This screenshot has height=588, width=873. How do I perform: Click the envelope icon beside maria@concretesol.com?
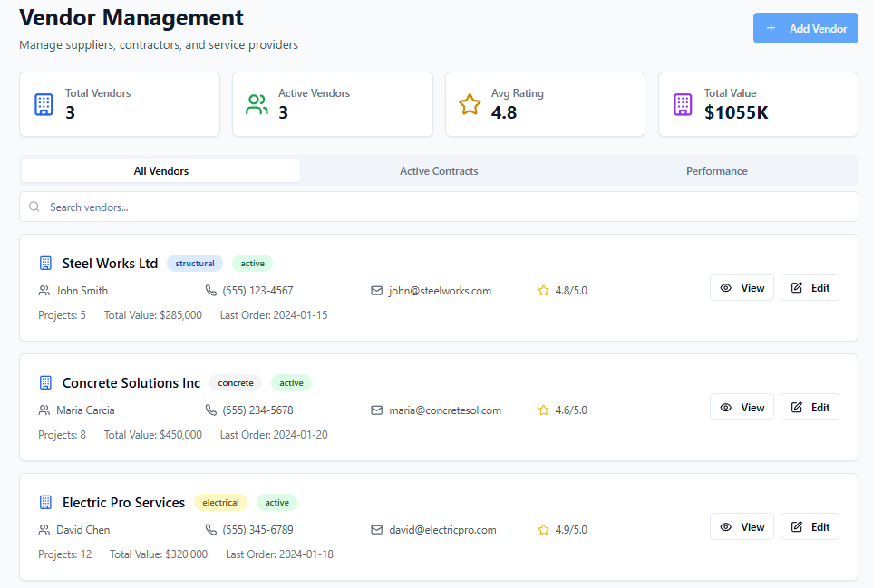pyautogui.click(x=377, y=410)
